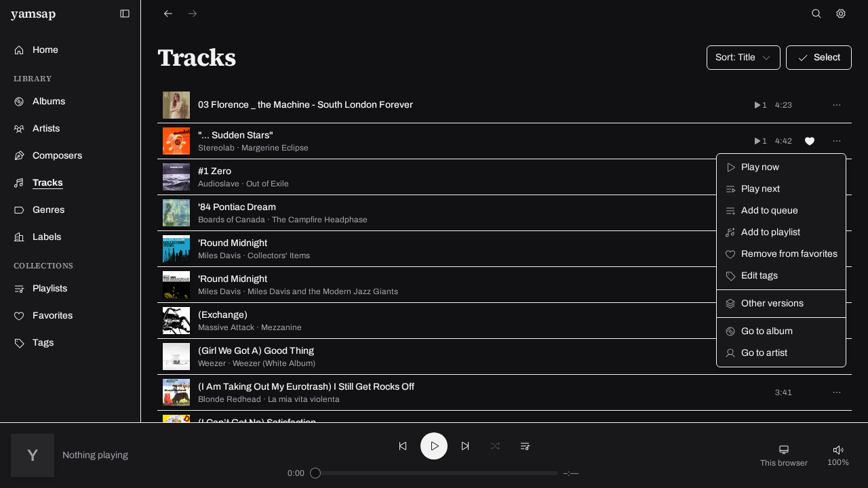Choose This browser output device
The width and height of the screenshot is (868, 488).
pos(784,455)
